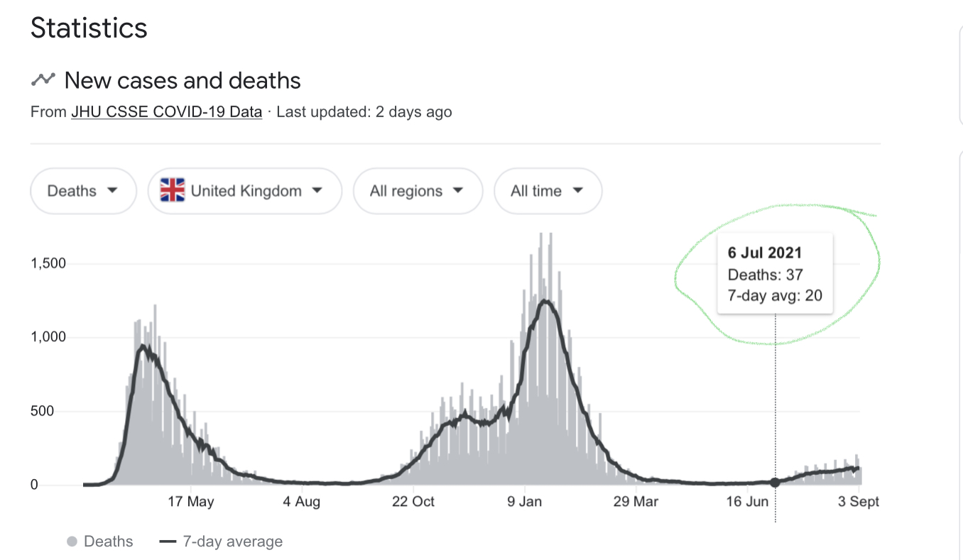Click the Statistics heading

(89, 28)
